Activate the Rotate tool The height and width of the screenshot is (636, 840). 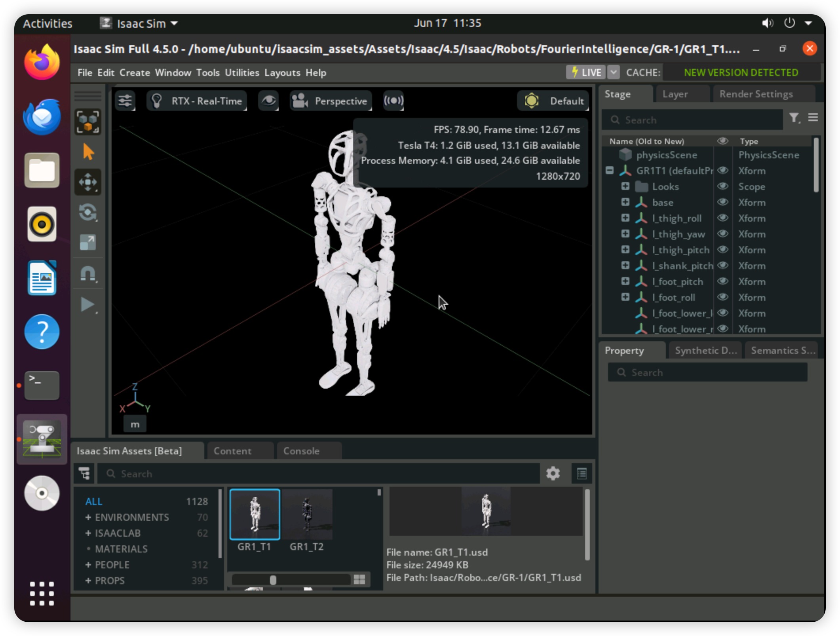[88, 213]
